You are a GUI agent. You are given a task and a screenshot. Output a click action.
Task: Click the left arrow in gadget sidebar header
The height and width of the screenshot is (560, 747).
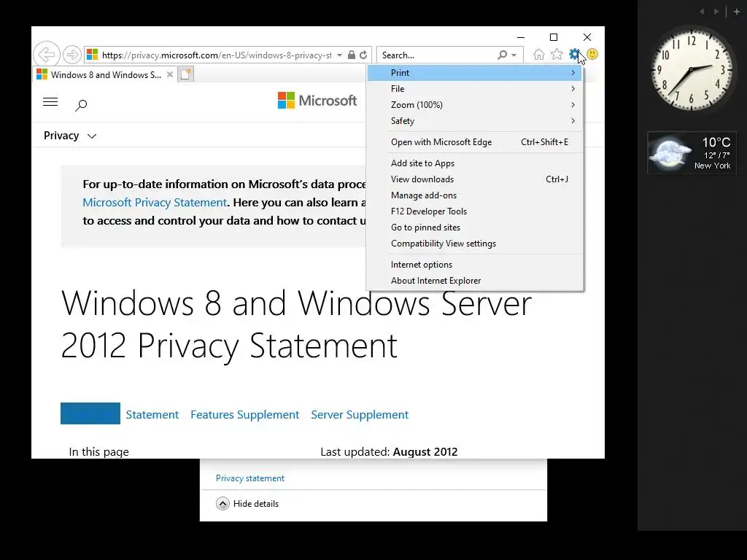tap(702, 12)
